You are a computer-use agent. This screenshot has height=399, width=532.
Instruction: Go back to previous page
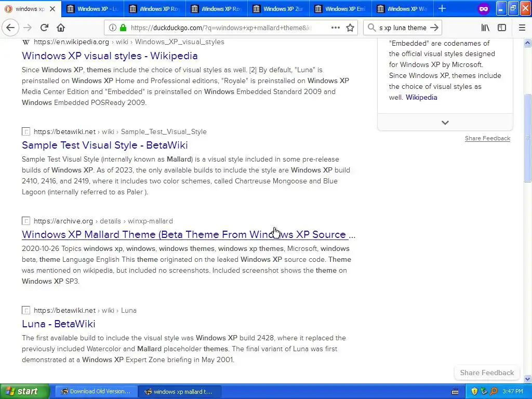click(10, 28)
